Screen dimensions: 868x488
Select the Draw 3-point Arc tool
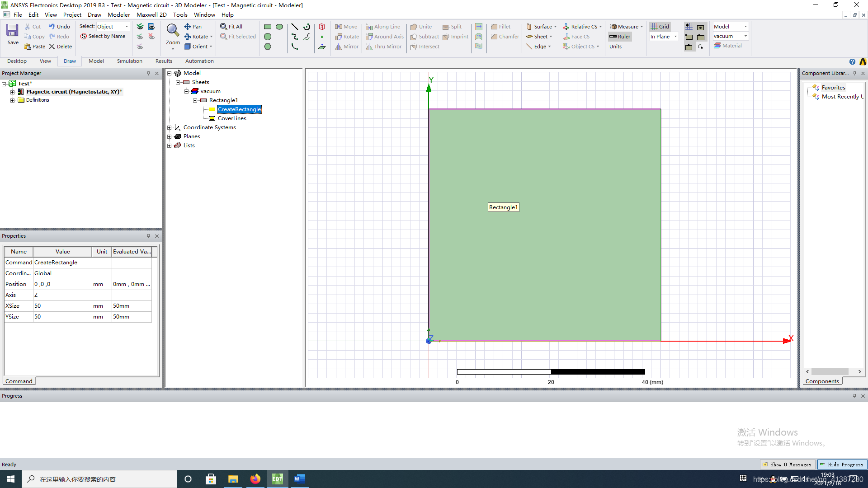tap(295, 47)
